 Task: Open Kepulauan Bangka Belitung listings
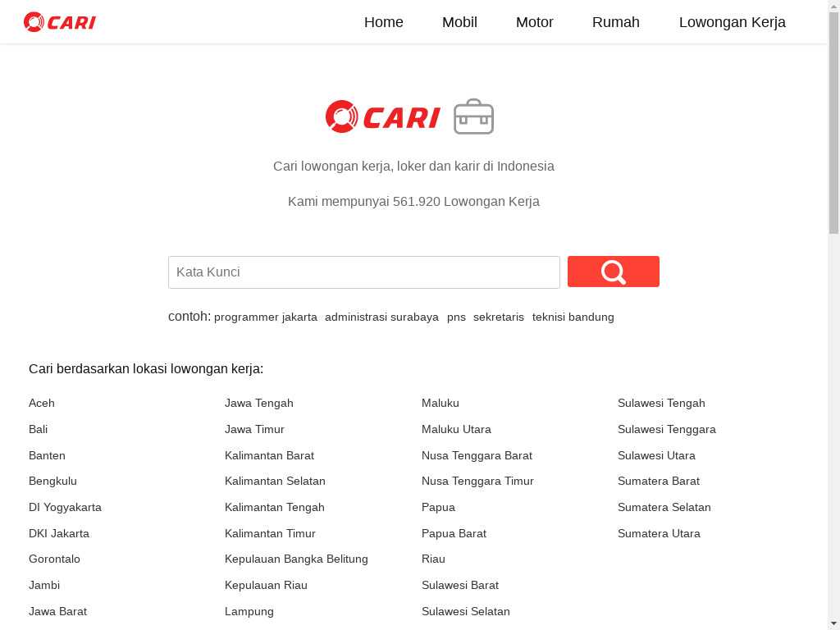(297, 559)
